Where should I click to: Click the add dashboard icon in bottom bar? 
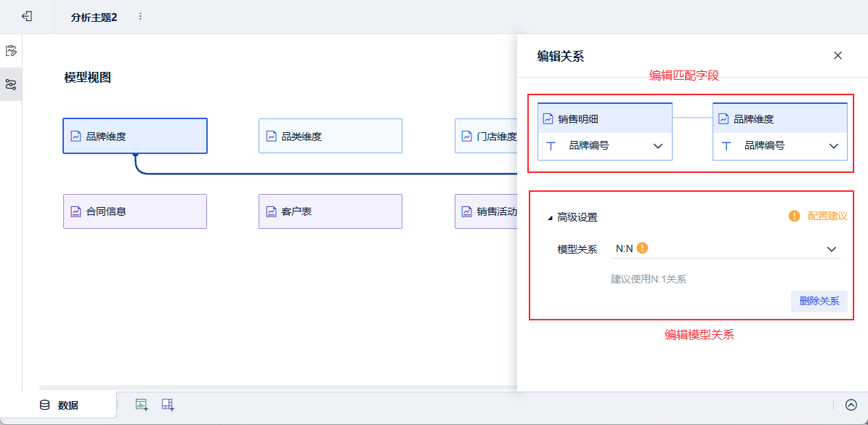click(x=168, y=405)
